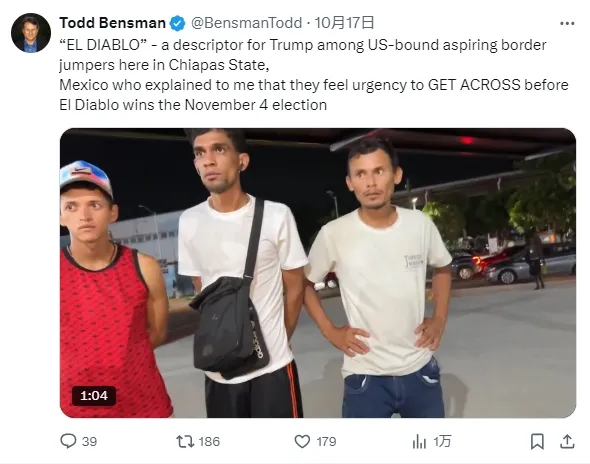The width and height of the screenshot is (590, 464).
Task: Open Todd Bensman's profile avatar
Action: (x=31, y=33)
